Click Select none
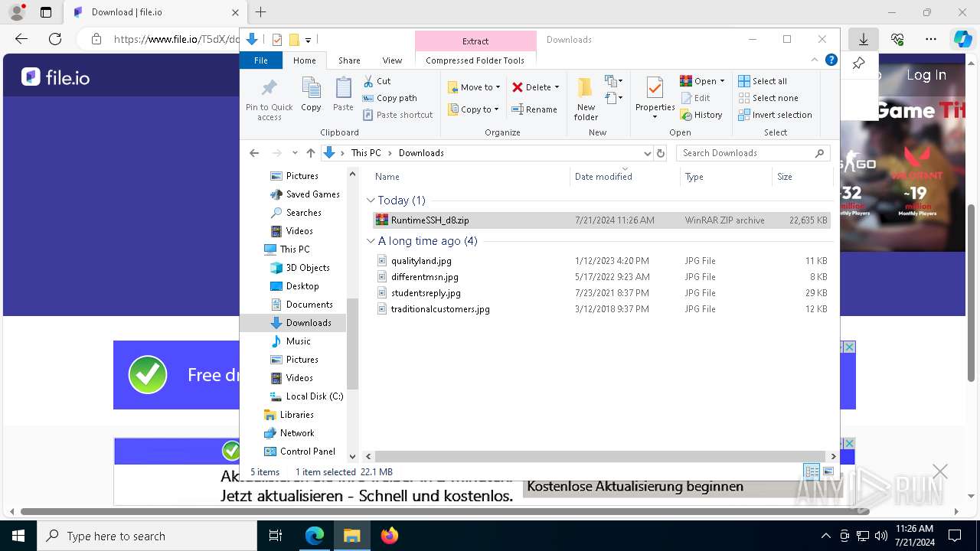Screen dimensions: 980x551 (x=768, y=98)
